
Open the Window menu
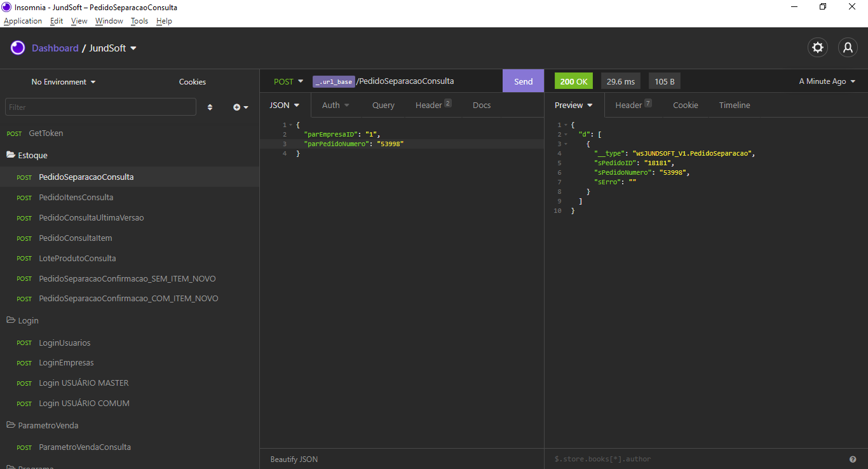coord(109,21)
